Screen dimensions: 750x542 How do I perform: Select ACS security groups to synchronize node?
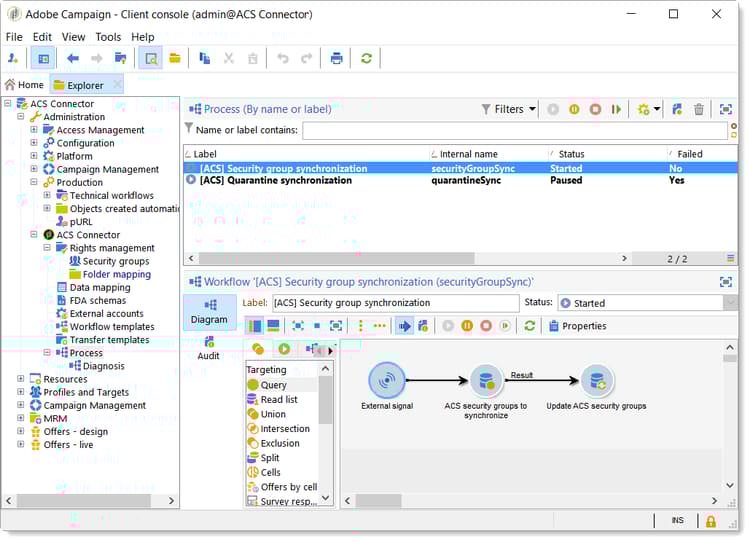click(x=486, y=380)
